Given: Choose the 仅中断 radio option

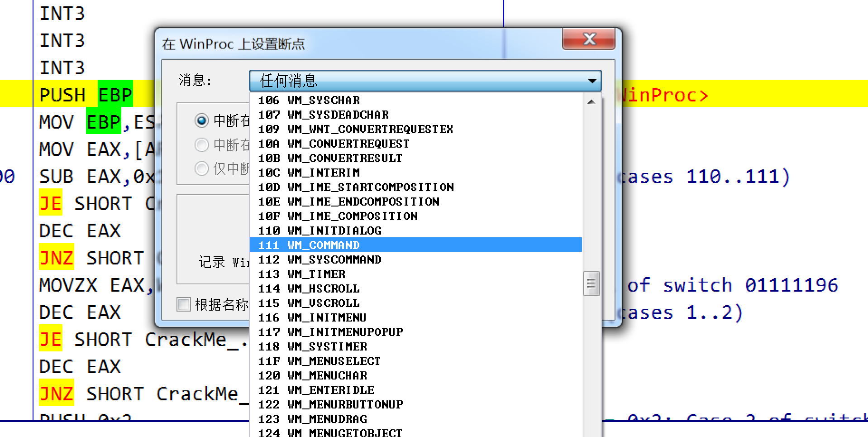Looking at the screenshot, I should pyautogui.click(x=200, y=169).
